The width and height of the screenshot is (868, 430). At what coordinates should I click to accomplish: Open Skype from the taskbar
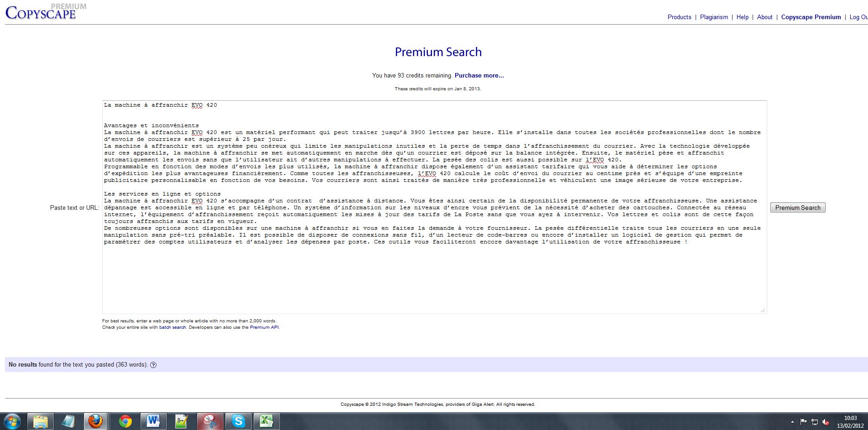[238, 421]
